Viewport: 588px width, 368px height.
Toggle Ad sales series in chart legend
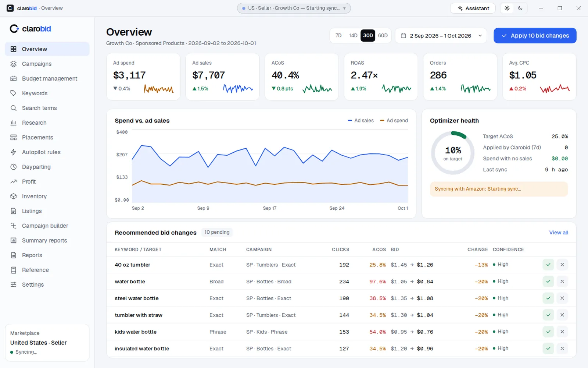361,121
